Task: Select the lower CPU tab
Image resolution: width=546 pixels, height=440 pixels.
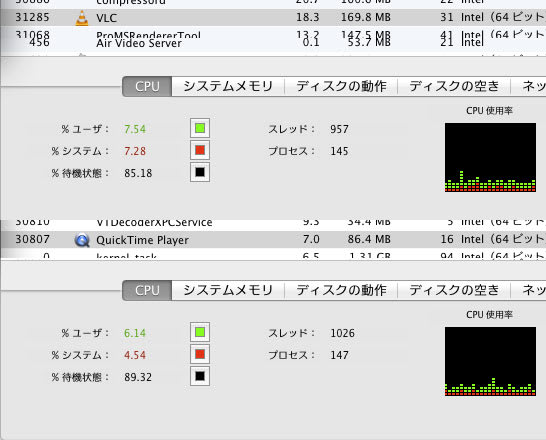Action: (x=147, y=290)
